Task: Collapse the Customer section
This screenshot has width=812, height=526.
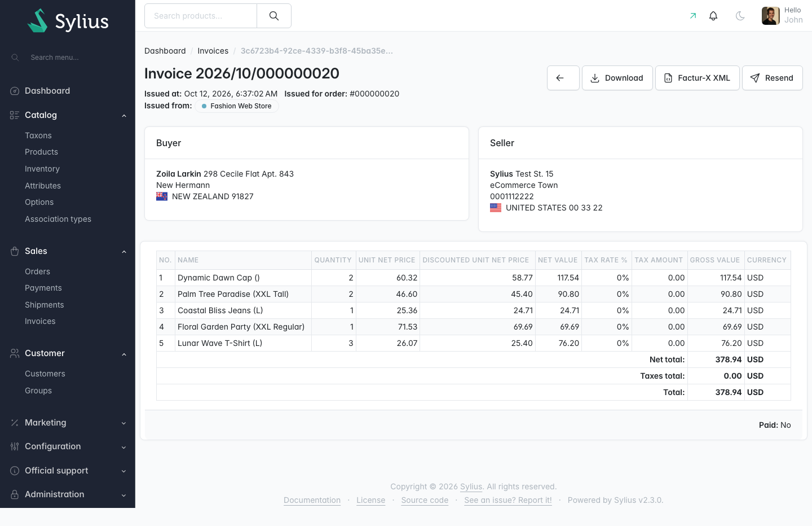Action: [68, 353]
